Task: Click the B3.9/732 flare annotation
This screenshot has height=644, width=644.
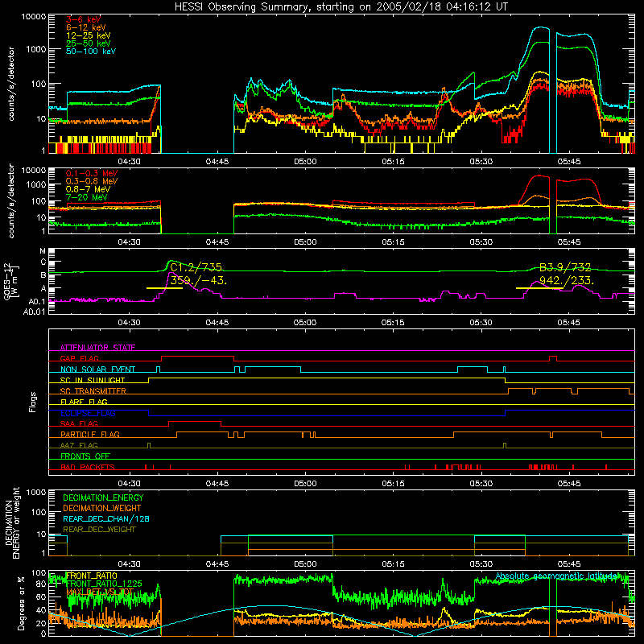Action: (565, 268)
